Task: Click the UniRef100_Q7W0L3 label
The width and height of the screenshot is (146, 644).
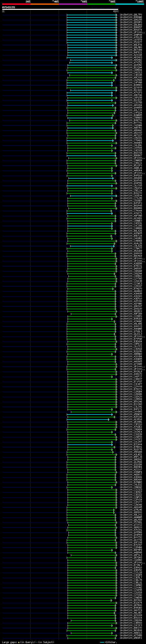Action: (x=131, y=331)
